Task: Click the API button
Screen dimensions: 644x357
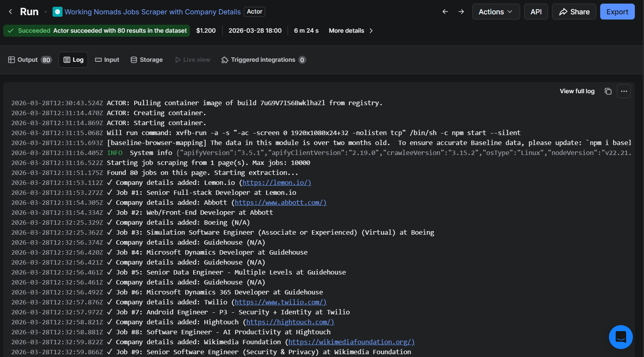Action: [536, 12]
